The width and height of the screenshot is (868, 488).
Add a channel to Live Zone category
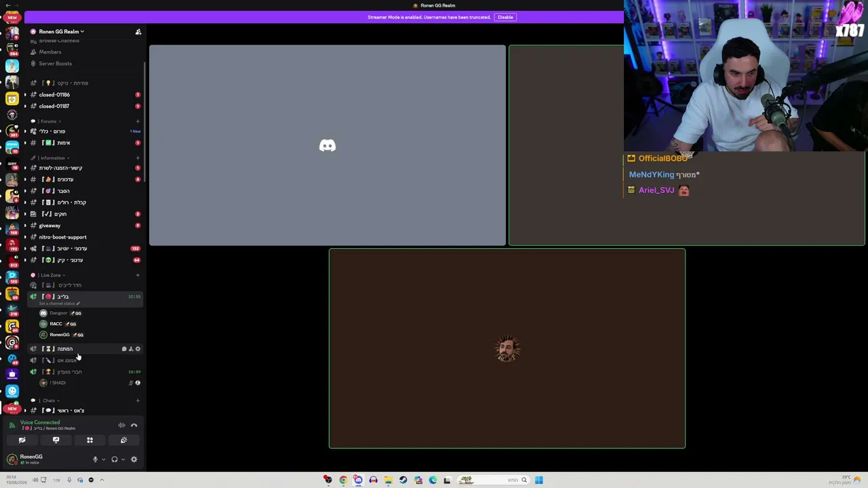pos(138,275)
